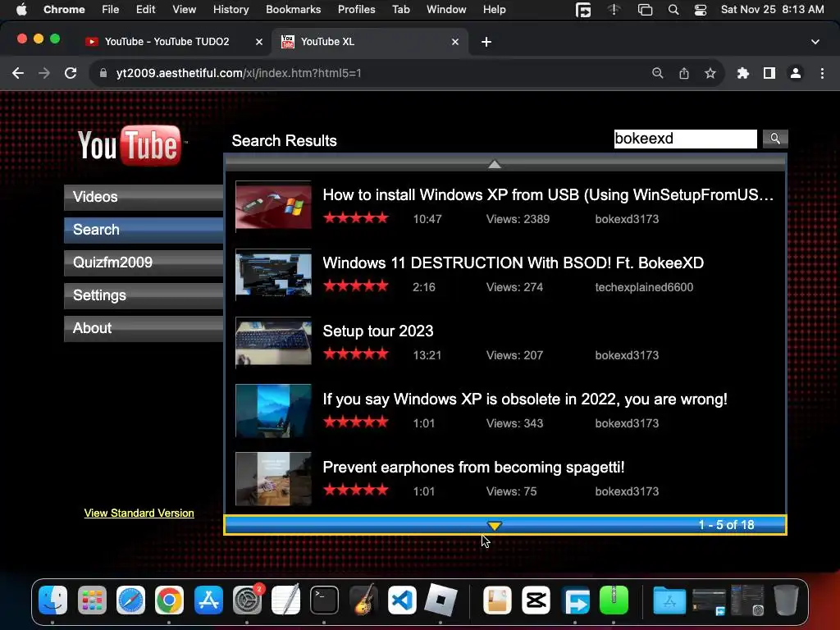This screenshot has width=840, height=630.
Task: Select Search in sidebar
Action: click(x=144, y=230)
